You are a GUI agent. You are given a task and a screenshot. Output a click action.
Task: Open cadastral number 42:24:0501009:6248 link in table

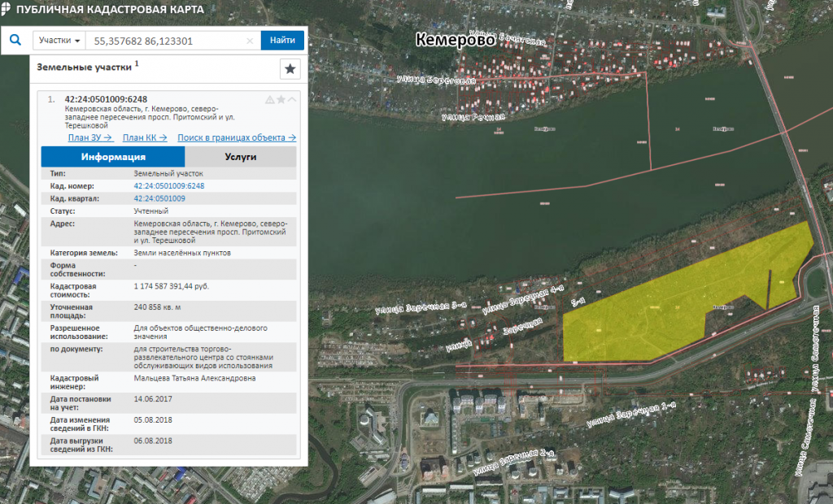(x=168, y=186)
